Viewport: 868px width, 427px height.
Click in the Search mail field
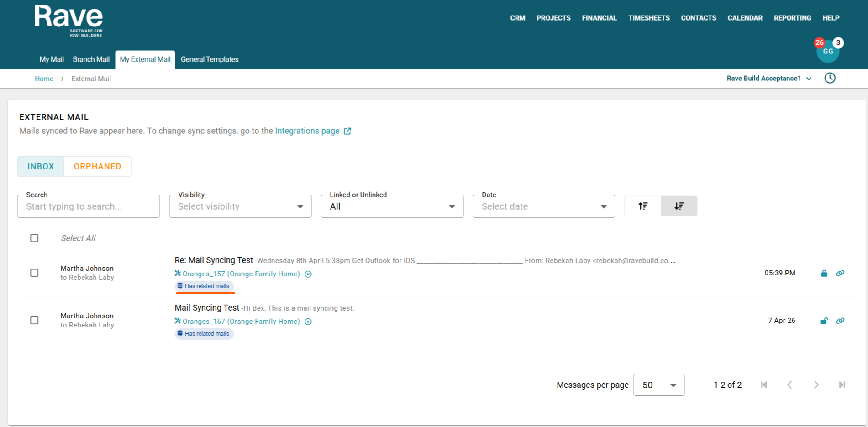89,206
